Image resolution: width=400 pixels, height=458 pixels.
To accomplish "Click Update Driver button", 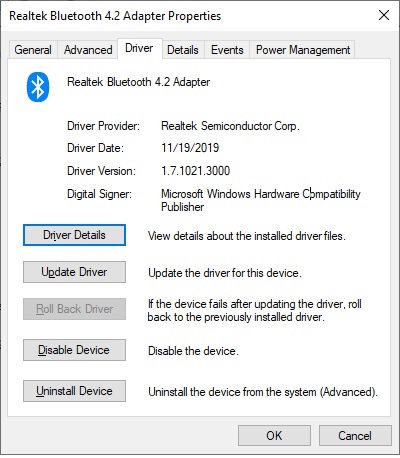I will (x=74, y=272).
